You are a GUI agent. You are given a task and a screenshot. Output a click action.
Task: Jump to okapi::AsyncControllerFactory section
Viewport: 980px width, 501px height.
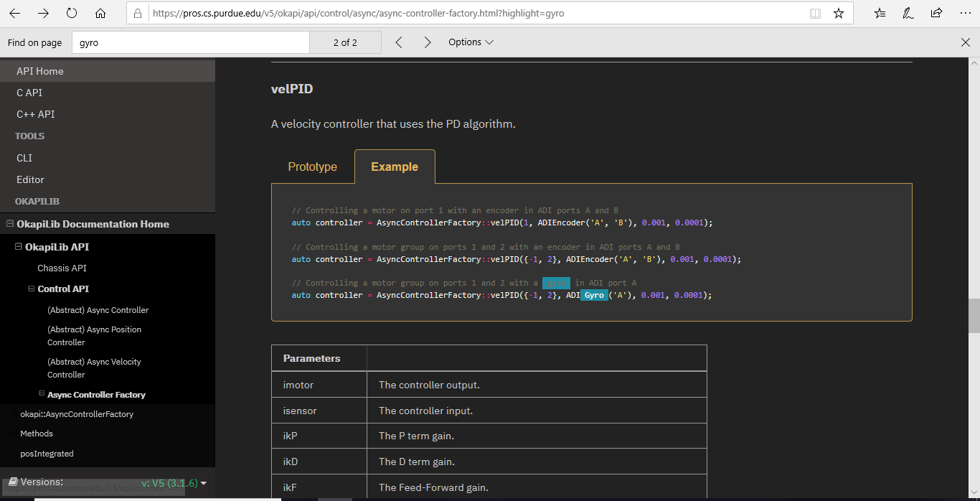77,414
